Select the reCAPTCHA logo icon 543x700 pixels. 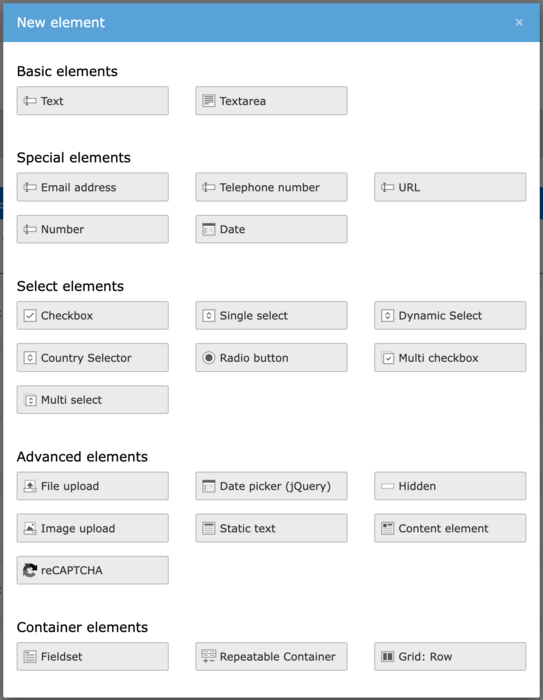(x=30, y=570)
